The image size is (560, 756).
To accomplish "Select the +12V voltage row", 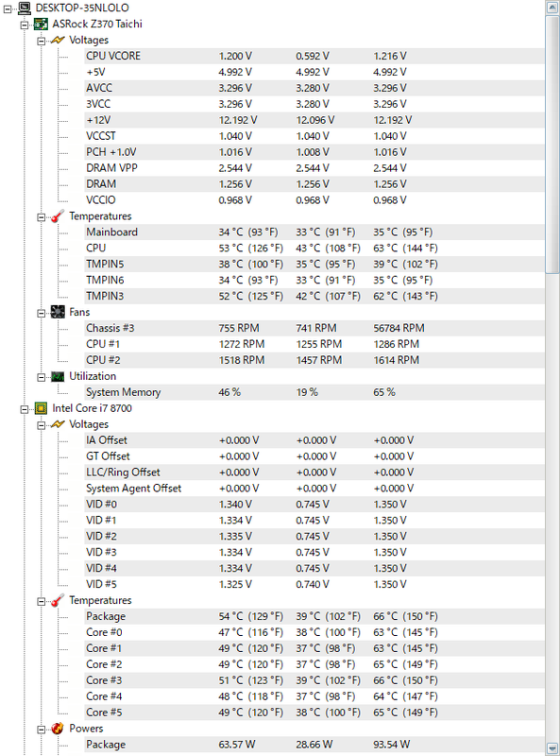I will (x=314, y=120).
